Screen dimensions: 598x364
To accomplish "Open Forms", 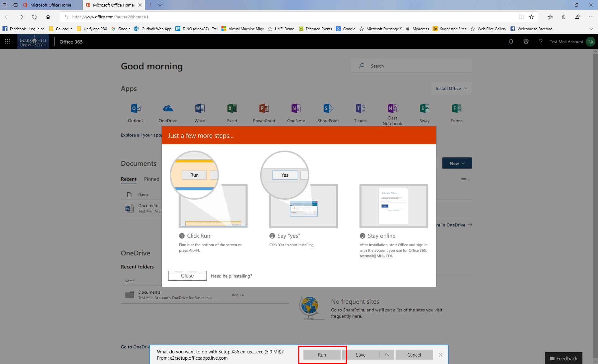I will click(456, 113).
